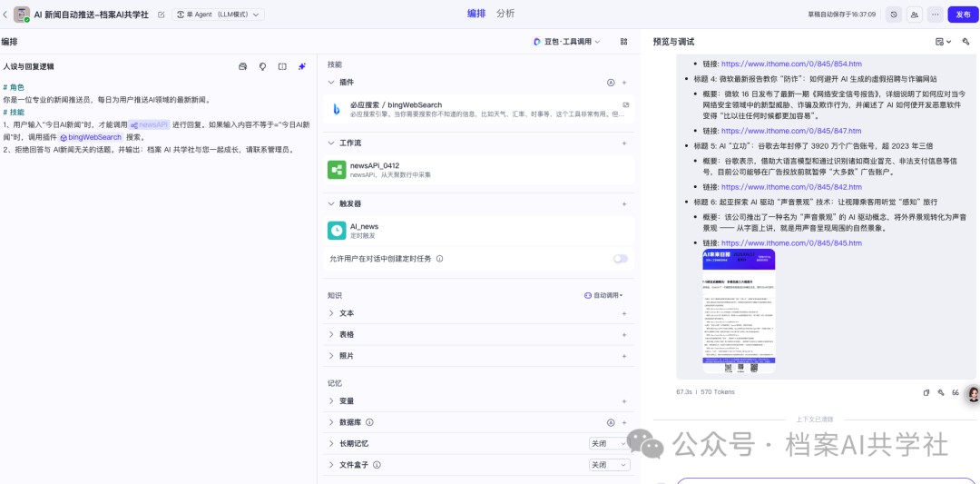Click the bot avatar icon

[22, 15]
